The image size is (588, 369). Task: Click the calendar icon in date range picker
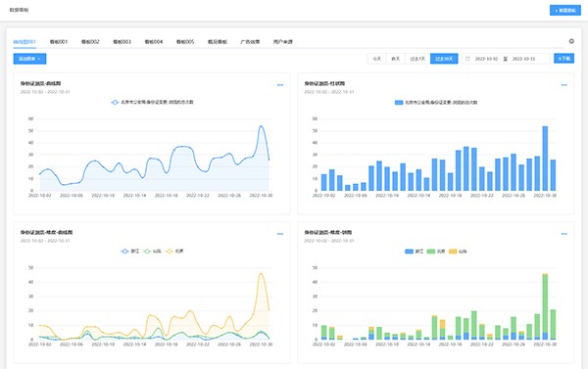coord(467,59)
